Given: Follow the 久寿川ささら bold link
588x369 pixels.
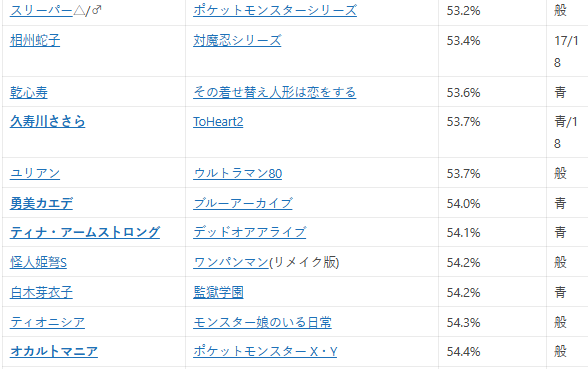Looking at the screenshot, I should (48, 122).
